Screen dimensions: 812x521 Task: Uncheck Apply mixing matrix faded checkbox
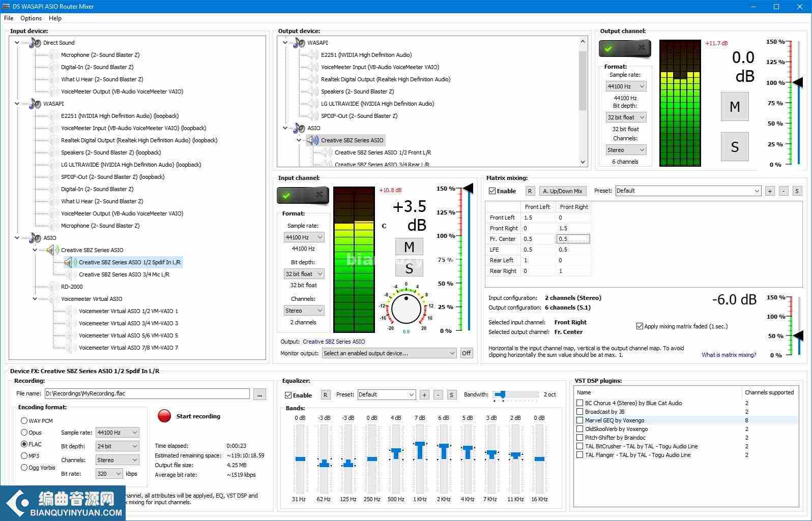pyautogui.click(x=640, y=326)
